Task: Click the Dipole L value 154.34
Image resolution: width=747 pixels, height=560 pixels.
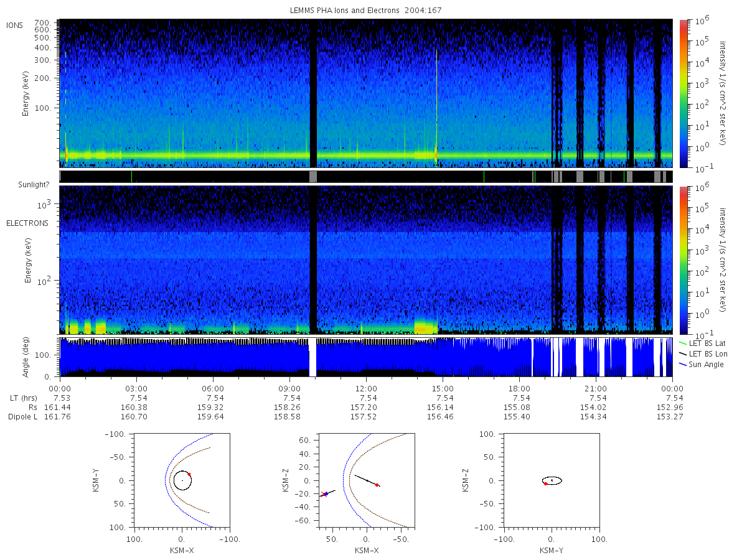Action: [593, 416]
